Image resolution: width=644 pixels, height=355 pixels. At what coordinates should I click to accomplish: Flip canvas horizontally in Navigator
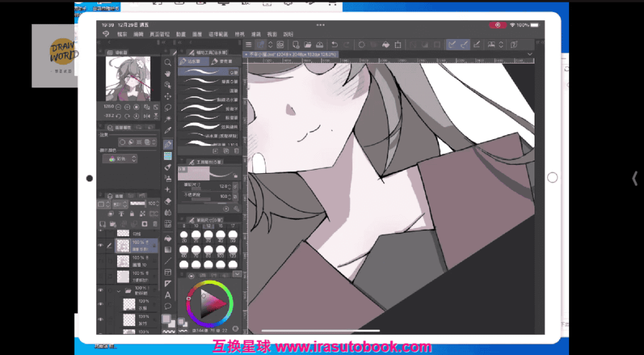tap(147, 116)
